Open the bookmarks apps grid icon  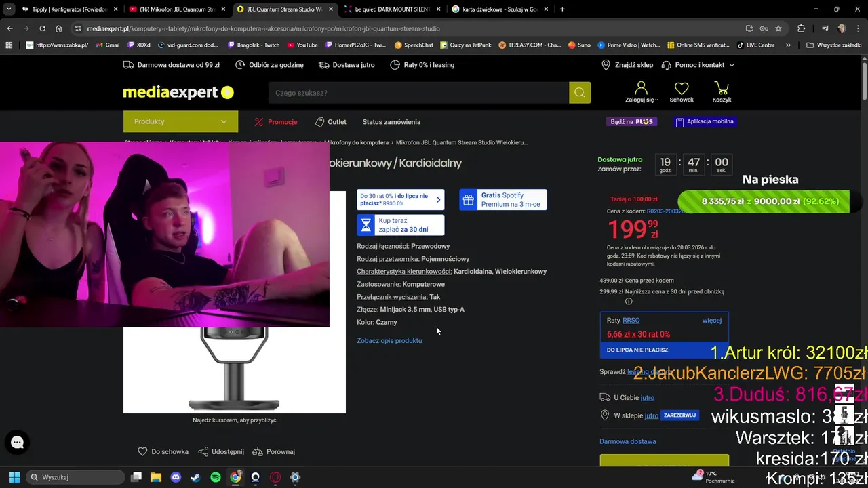click(9, 45)
